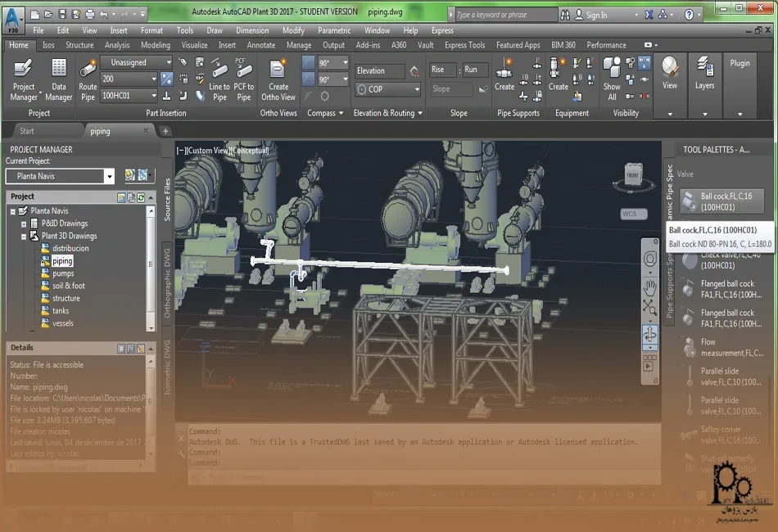Switch to the Structure ribbon tab

tap(79, 45)
